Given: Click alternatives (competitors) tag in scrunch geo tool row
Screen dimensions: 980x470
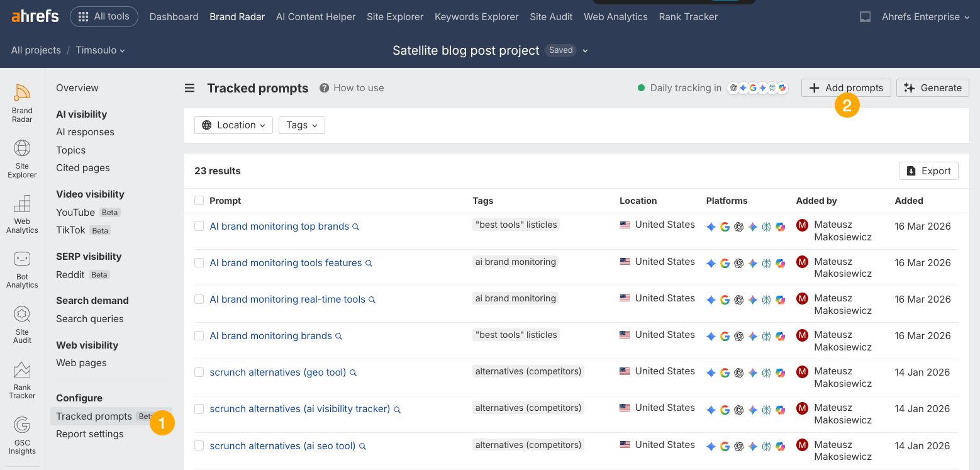Looking at the screenshot, I should [x=528, y=371].
